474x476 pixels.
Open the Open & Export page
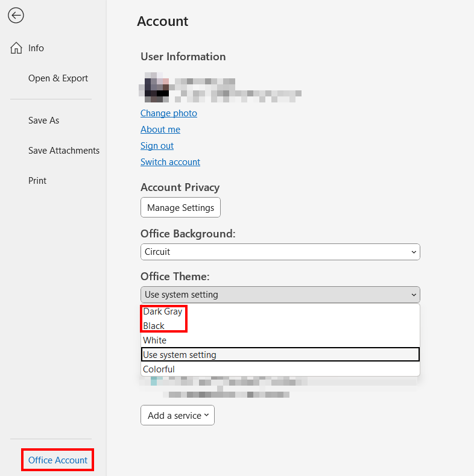pos(58,78)
